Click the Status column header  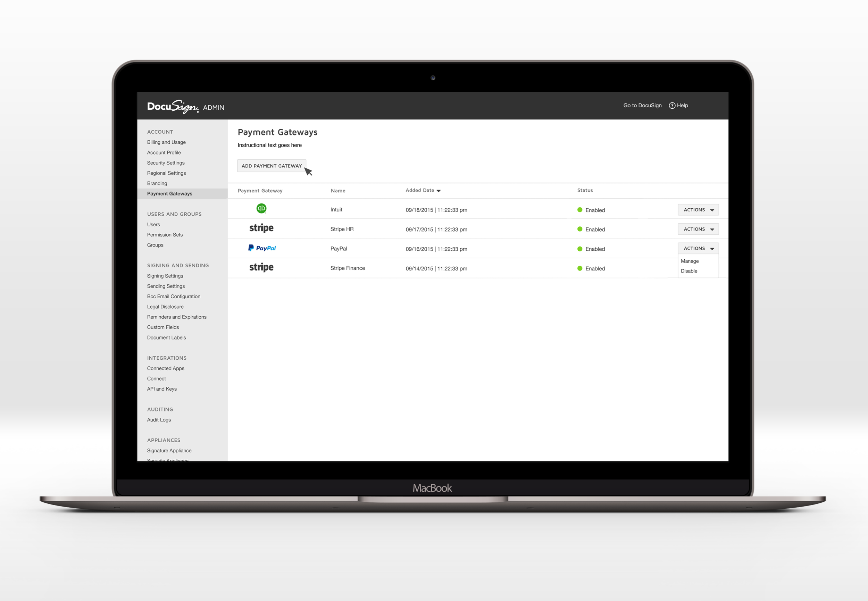(x=585, y=190)
